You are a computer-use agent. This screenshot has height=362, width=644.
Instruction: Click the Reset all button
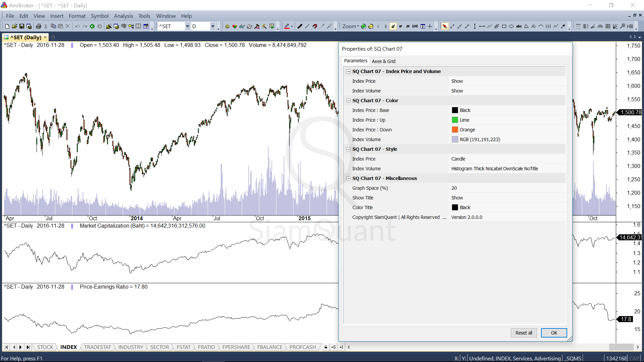(x=524, y=333)
